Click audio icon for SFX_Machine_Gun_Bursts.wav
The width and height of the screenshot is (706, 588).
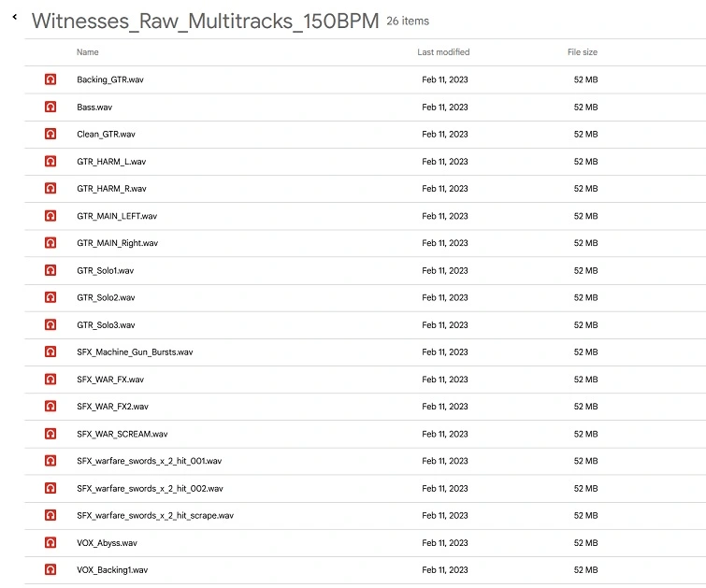[50, 352]
